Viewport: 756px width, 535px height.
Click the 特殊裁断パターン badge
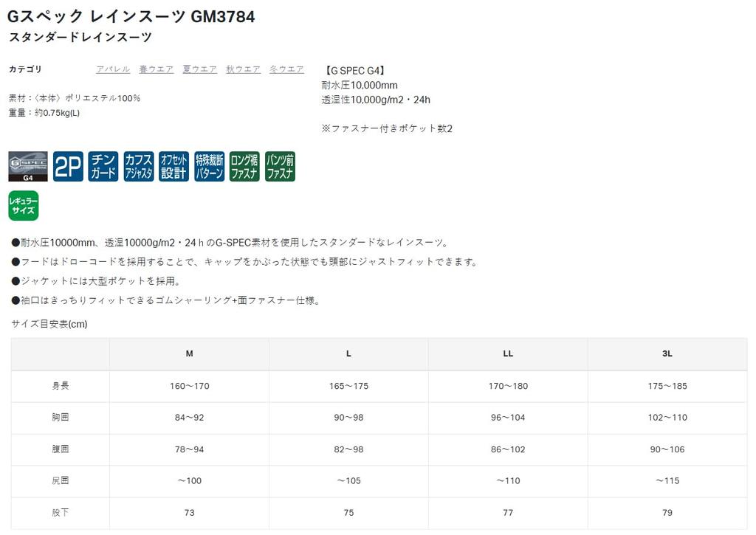coord(209,165)
